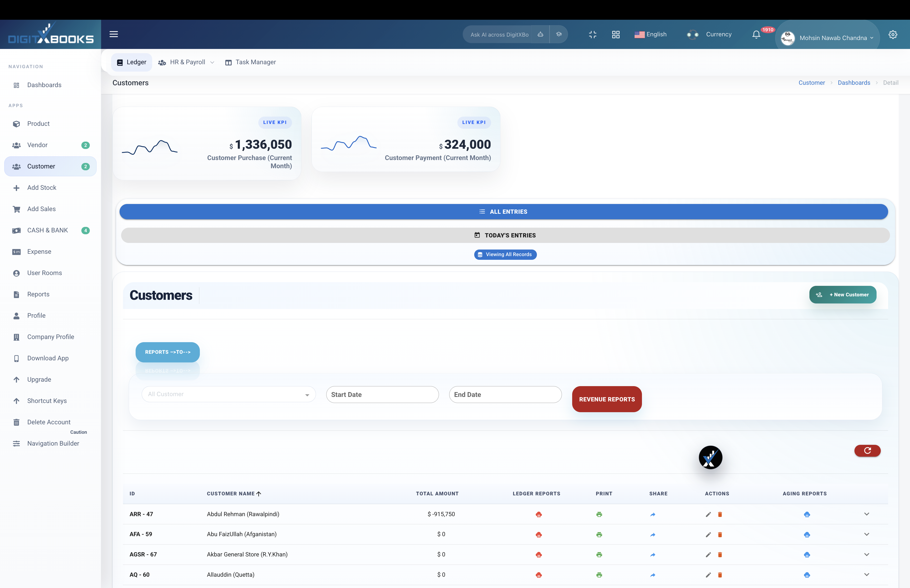Viewport: 910px width, 588px height.
Task: Open settings via the gear icon top right
Action: [893, 34]
